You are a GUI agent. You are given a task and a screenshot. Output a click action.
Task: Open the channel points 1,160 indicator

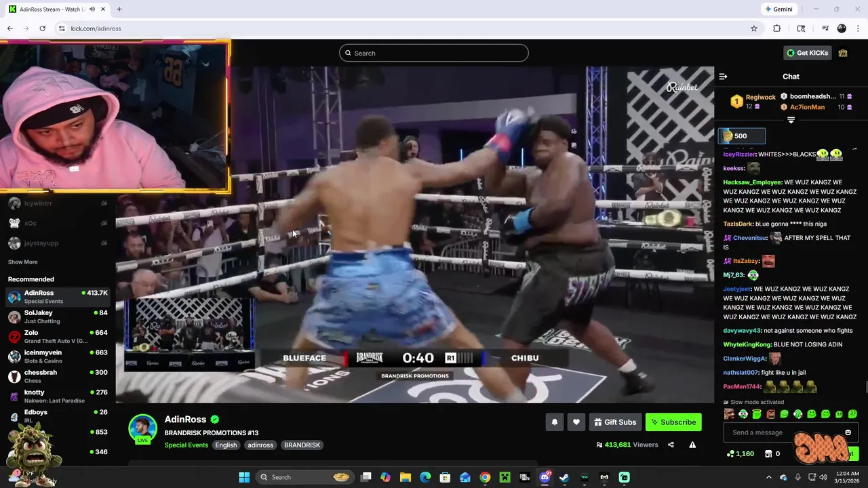[x=741, y=453]
